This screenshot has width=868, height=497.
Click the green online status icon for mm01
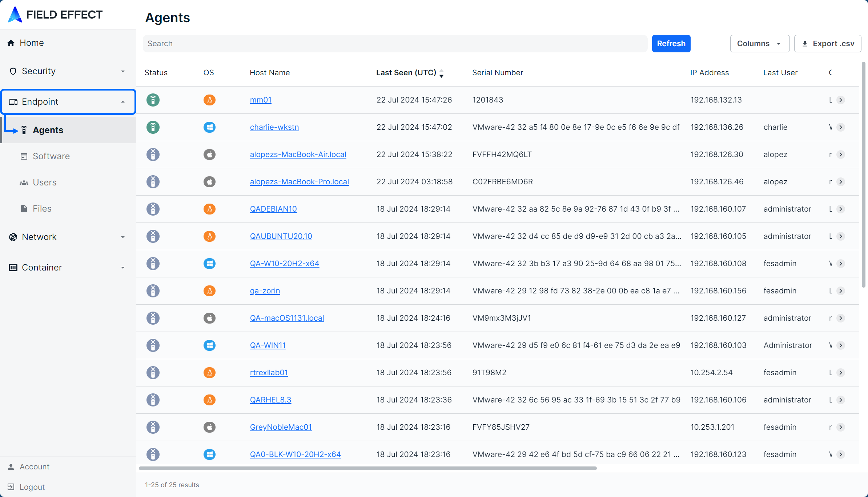tap(153, 100)
